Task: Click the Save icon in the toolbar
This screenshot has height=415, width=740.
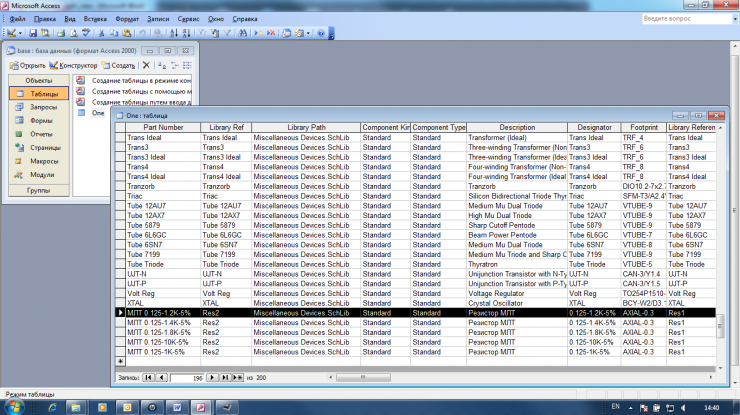Action: [33, 33]
